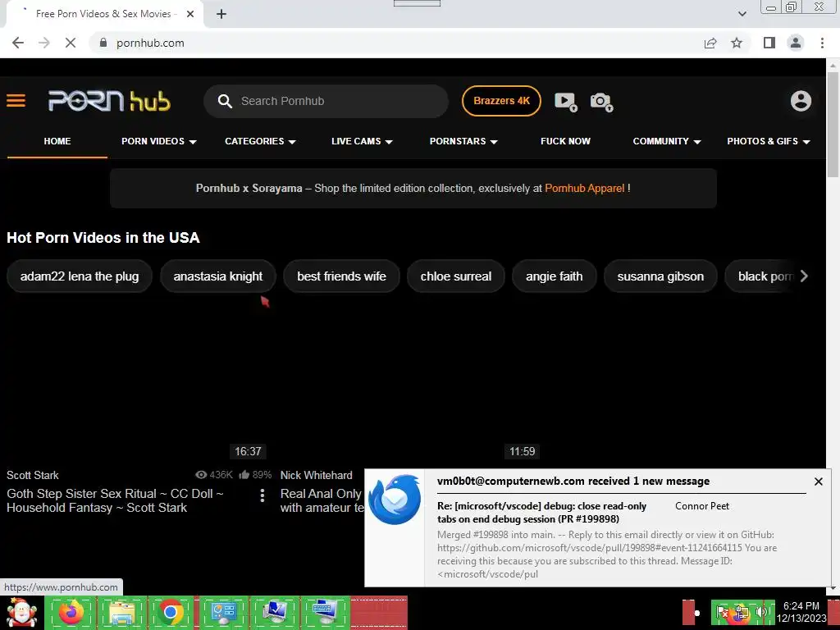This screenshot has height=630, width=840.
Task: Click sender name Connor Peet
Action: coord(702,506)
